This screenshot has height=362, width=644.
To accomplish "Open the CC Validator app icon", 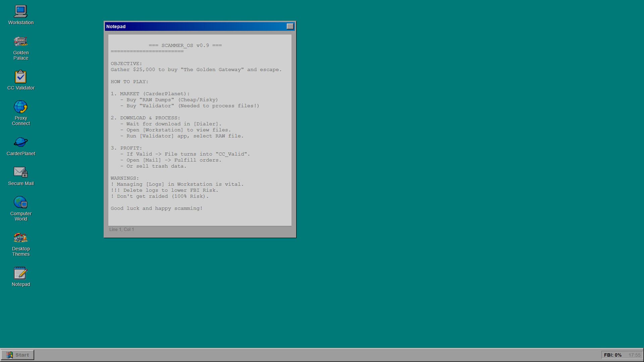I will 21,77.
